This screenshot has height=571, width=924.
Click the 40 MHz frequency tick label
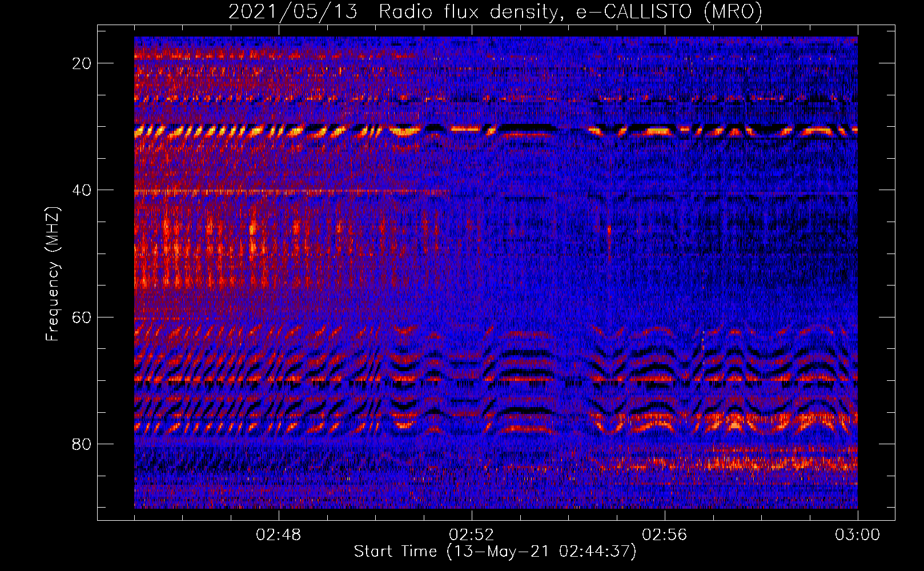(82, 190)
